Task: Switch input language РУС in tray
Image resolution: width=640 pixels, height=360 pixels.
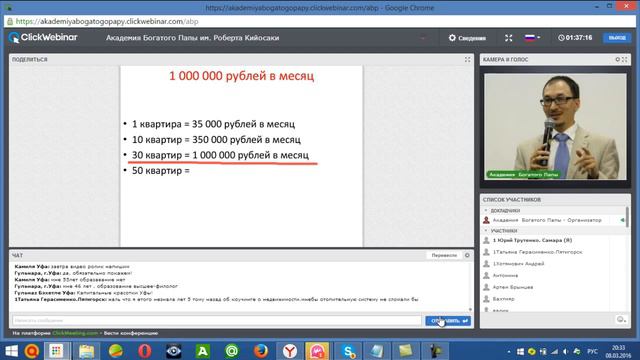Action: (x=592, y=351)
